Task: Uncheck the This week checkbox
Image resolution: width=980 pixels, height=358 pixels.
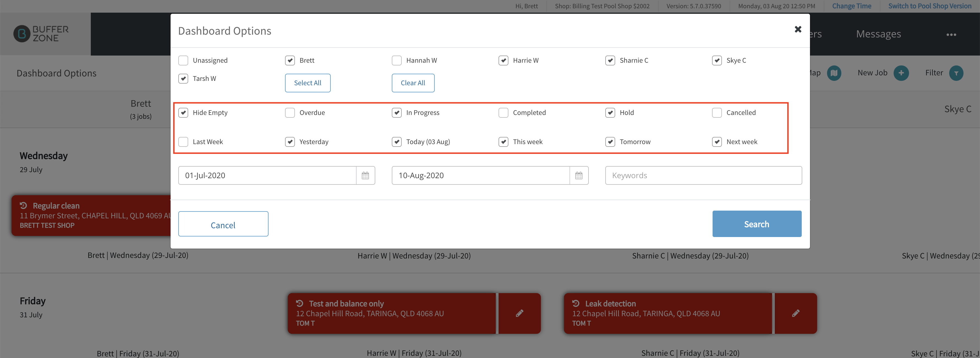Action: point(503,142)
